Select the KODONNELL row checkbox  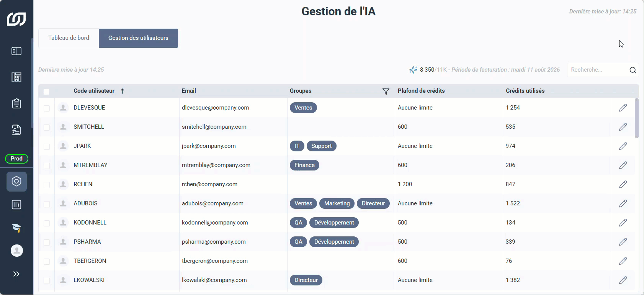pyautogui.click(x=47, y=223)
